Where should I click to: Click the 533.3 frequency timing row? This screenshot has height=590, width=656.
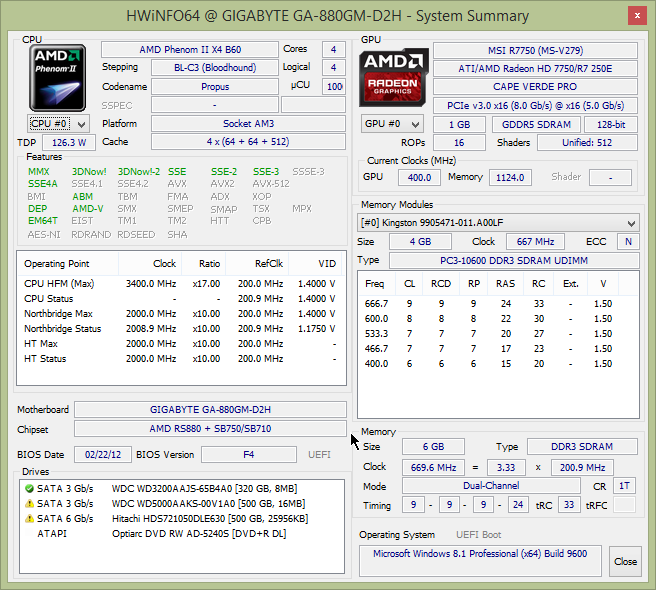pyautogui.click(x=498, y=333)
